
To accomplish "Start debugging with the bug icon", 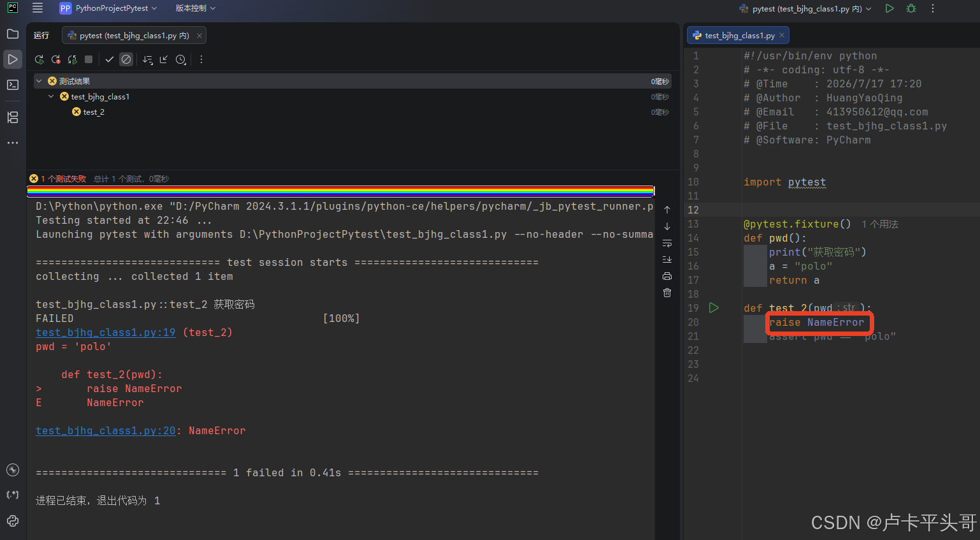I will [911, 8].
